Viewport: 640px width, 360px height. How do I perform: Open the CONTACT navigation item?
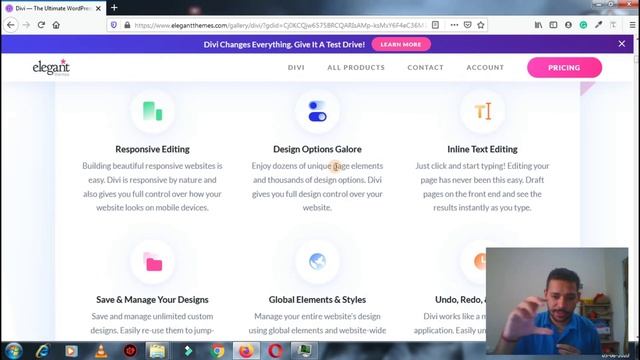[x=425, y=67]
